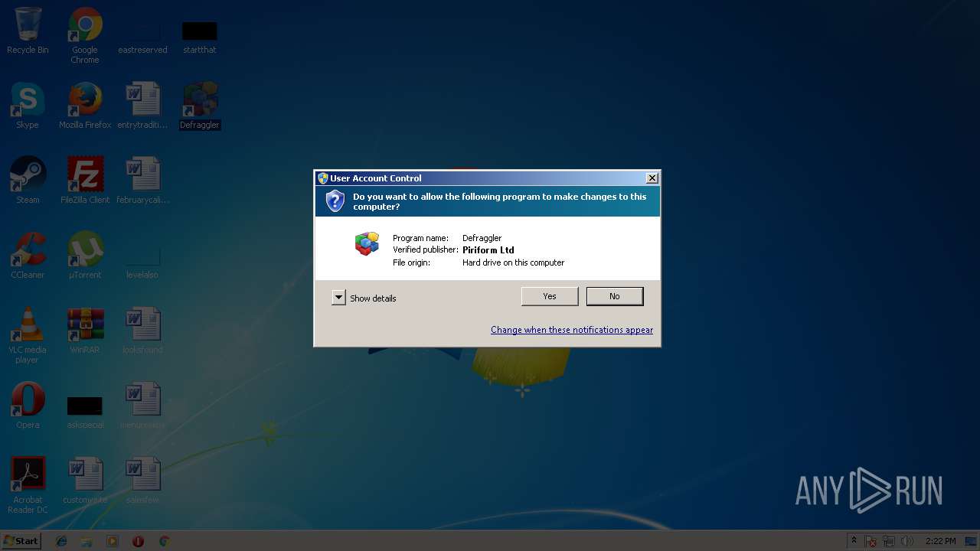Click the UAC shield question icon
The height and width of the screenshot is (551, 980).
click(x=335, y=201)
